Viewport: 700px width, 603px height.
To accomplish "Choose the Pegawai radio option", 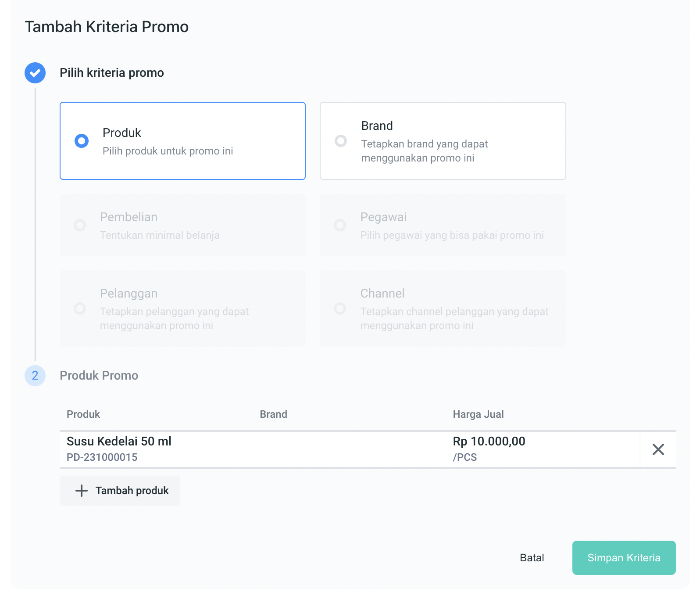I will (x=340, y=225).
